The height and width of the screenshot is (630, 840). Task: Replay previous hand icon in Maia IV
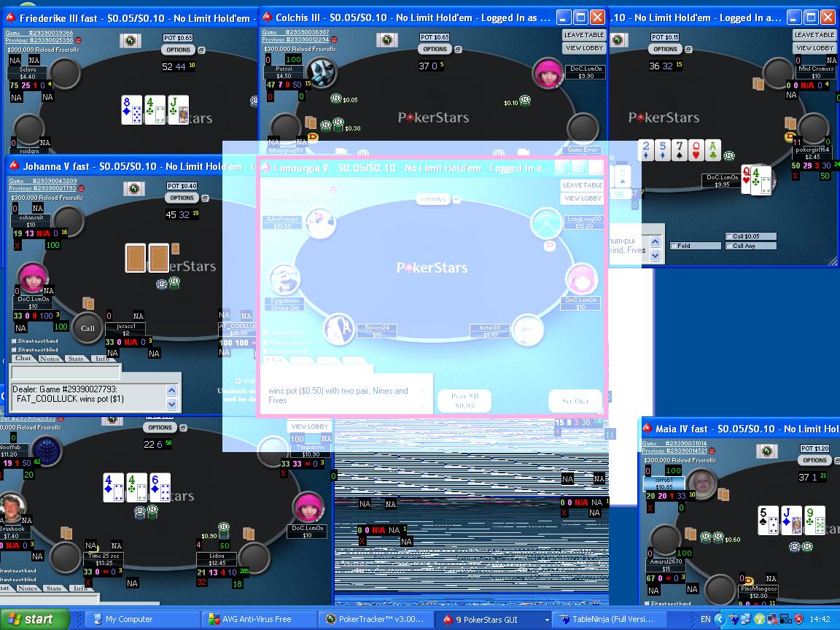click(712, 451)
